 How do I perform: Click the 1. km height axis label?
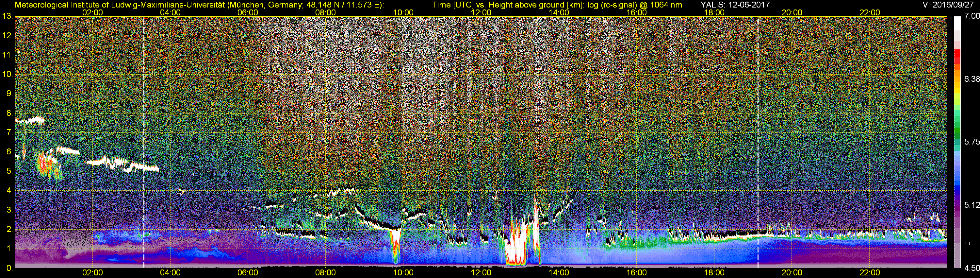click(9, 249)
